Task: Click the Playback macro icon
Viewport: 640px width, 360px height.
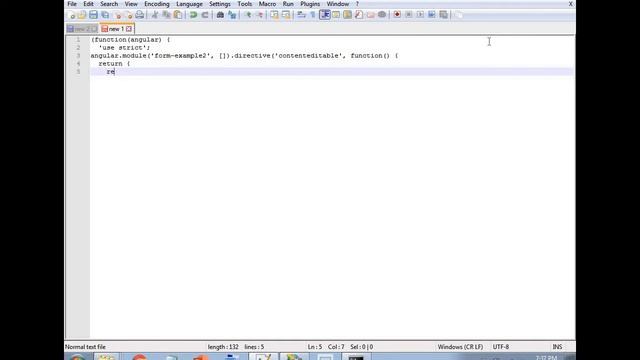Action: tap(420, 15)
